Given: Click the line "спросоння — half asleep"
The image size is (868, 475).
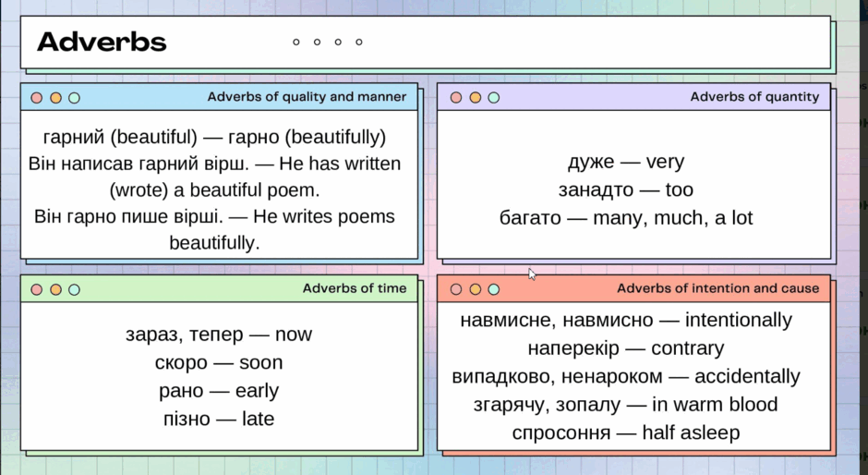Looking at the screenshot, I should [626, 432].
